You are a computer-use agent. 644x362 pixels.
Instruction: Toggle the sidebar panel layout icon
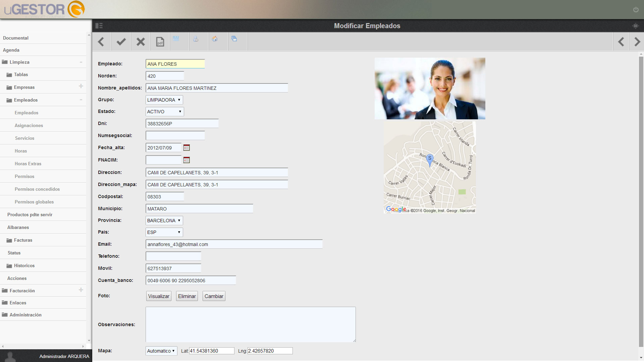tap(99, 26)
